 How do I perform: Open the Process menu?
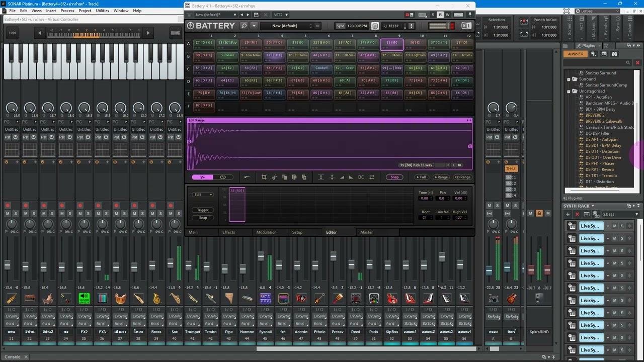[x=67, y=11]
